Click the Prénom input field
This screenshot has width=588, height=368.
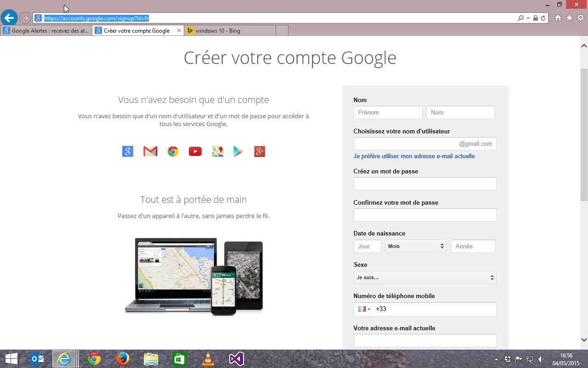coord(388,112)
